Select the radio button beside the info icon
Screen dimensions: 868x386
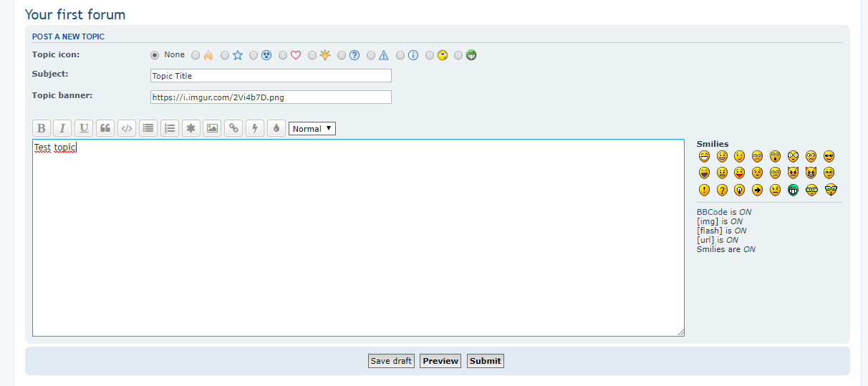pyautogui.click(x=400, y=55)
